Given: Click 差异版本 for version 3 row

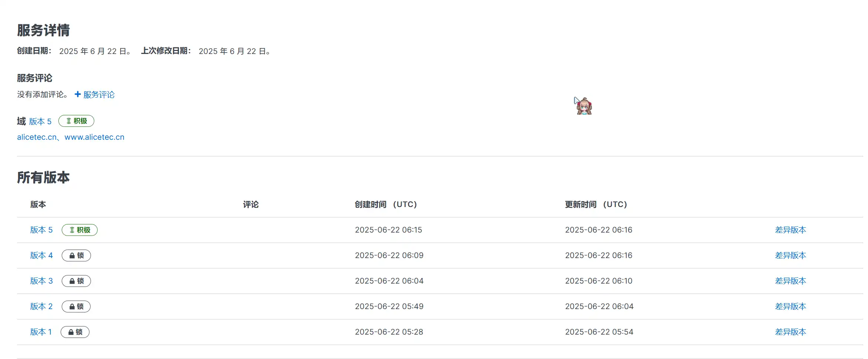Looking at the screenshot, I should (790, 281).
